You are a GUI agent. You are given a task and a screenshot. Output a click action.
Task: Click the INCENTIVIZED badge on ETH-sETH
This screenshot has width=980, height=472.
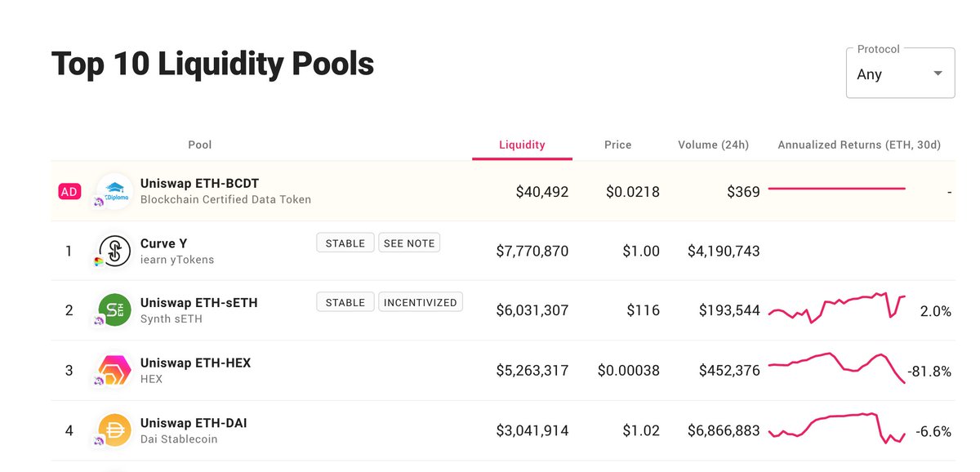(421, 301)
